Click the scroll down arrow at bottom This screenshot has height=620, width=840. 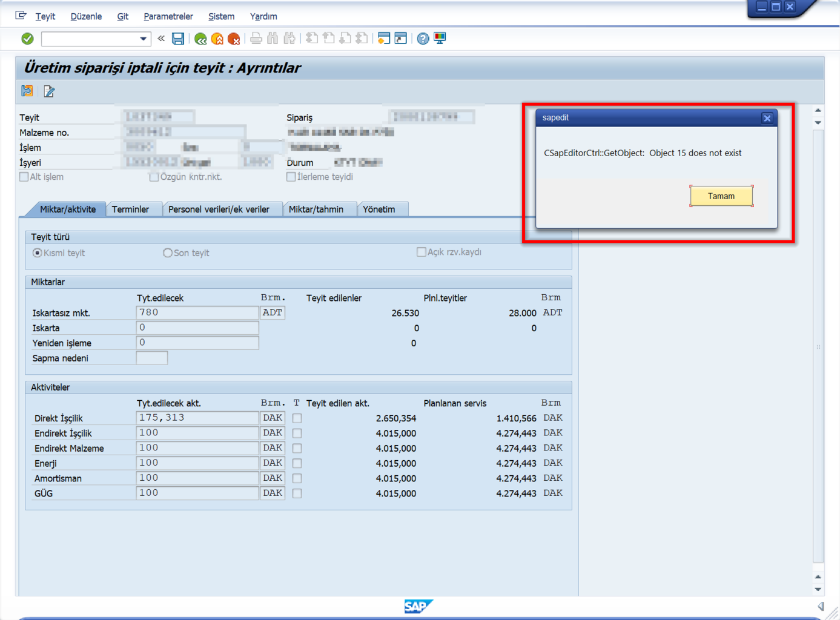818,589
